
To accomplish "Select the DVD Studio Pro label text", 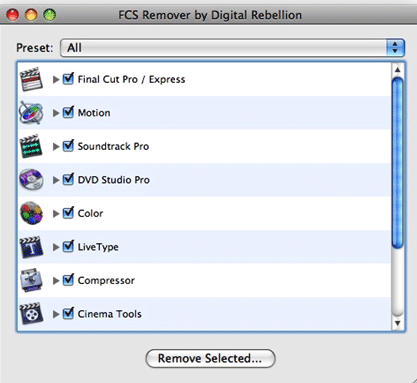I will pyautogui.click(x=114, y=180).
